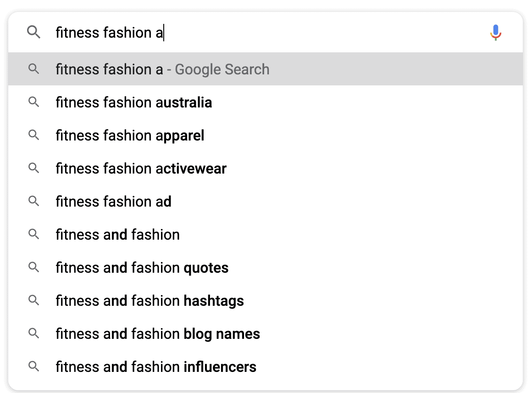Pick the 'fitness fashion apparel' suggestion

(130, 135)
